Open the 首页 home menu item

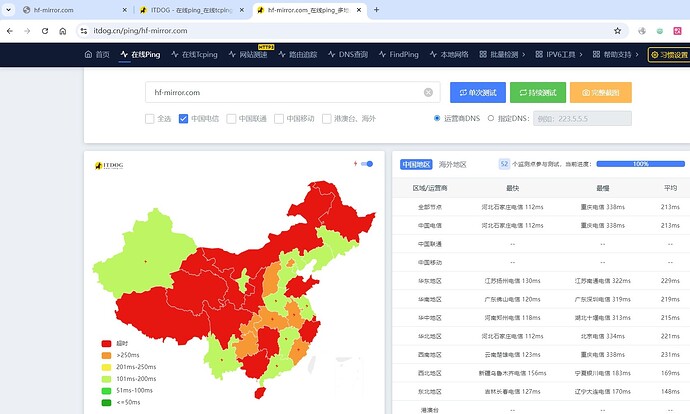click(x=97, y=55)
